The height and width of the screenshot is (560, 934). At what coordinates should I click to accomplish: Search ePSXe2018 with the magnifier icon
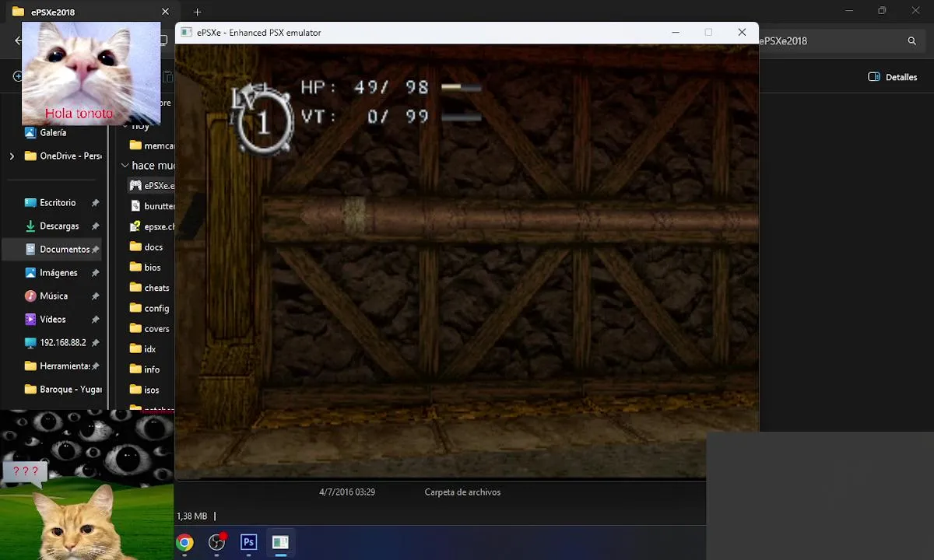click(912, 41)
